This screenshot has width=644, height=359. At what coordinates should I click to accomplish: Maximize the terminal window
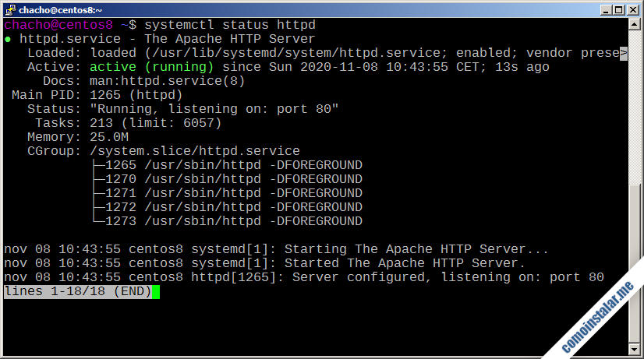(616, 9)
